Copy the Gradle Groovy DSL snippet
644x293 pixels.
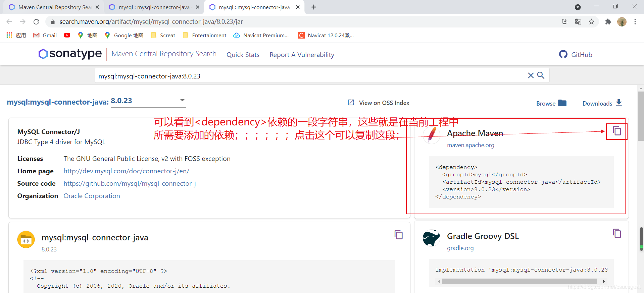[x=617, y=233]
